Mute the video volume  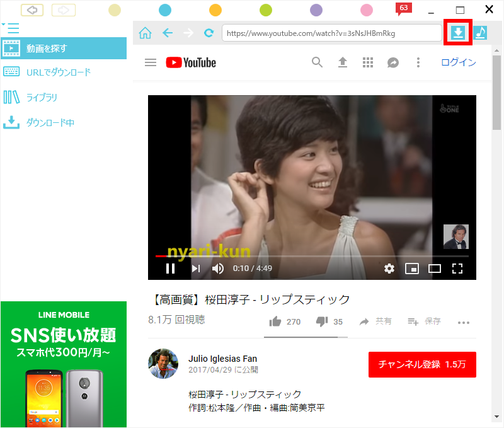pos(218,268)
